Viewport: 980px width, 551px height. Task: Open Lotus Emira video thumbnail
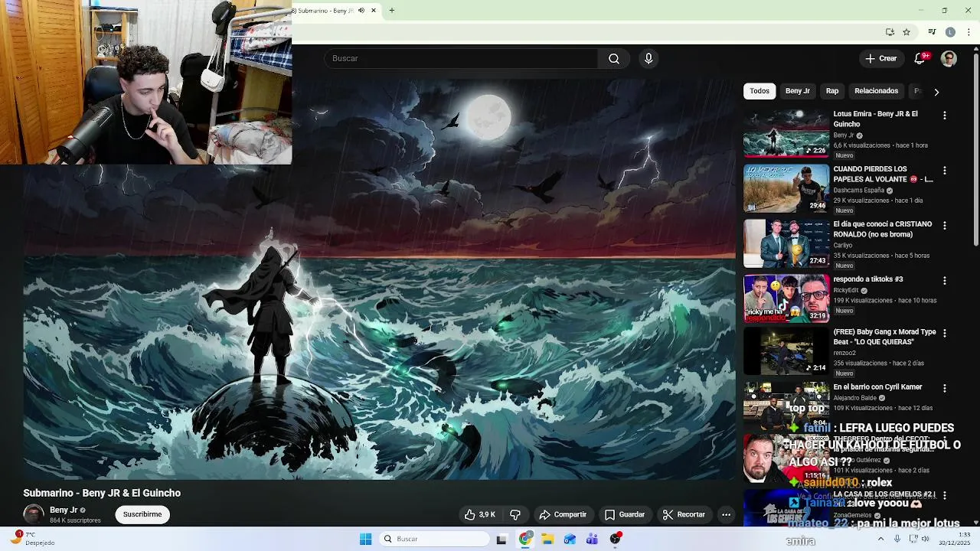pos(786,133)
